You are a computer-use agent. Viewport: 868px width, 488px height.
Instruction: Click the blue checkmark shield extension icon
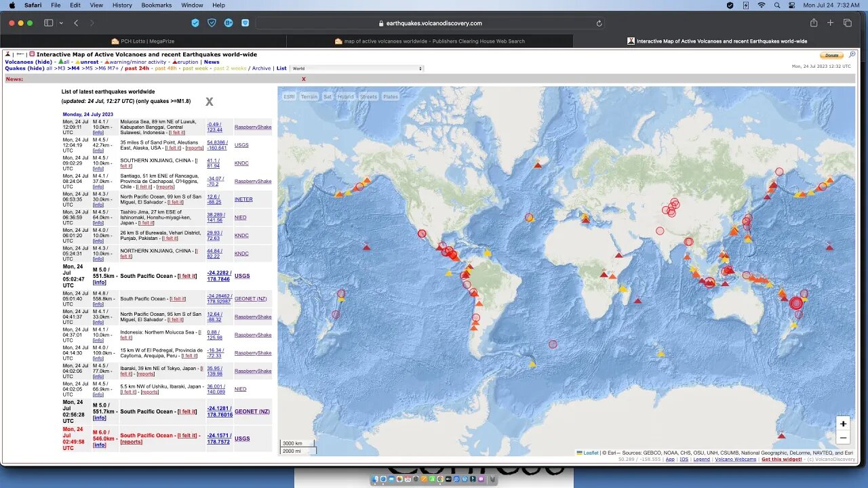pyautogui.click(x=195, y=23)
